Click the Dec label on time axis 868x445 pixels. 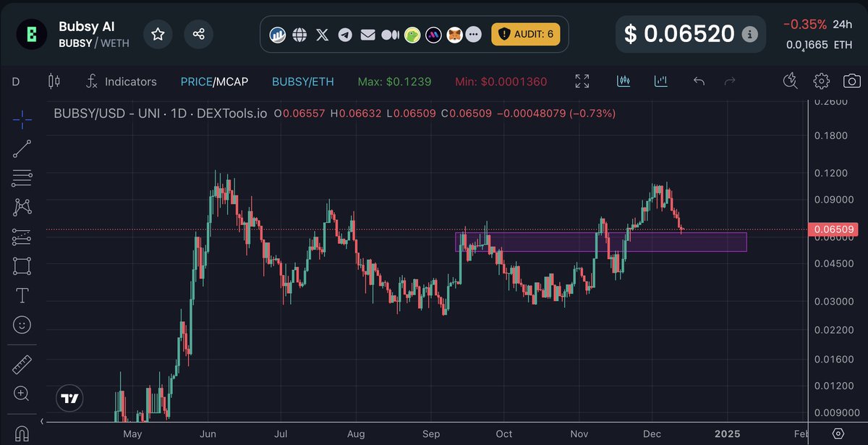(652, 433)
